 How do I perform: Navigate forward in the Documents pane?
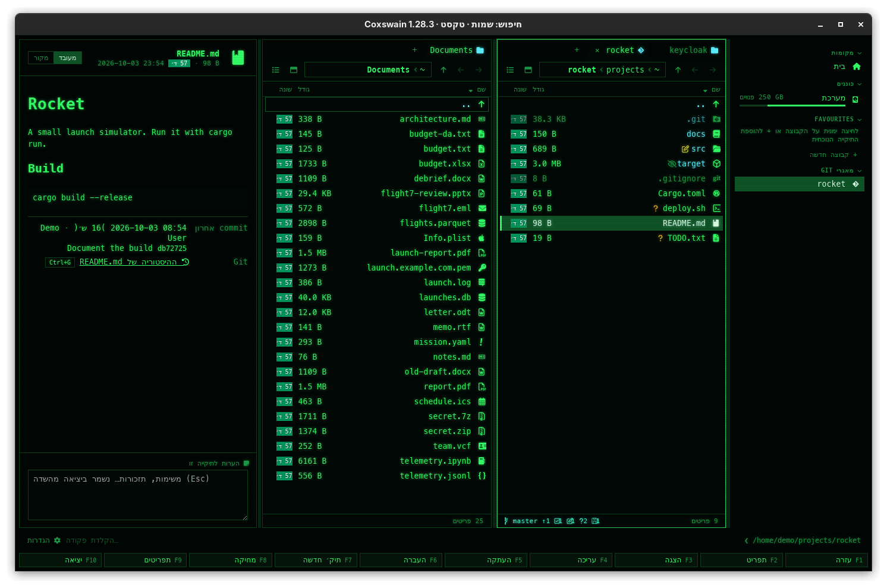click(479, 70)
